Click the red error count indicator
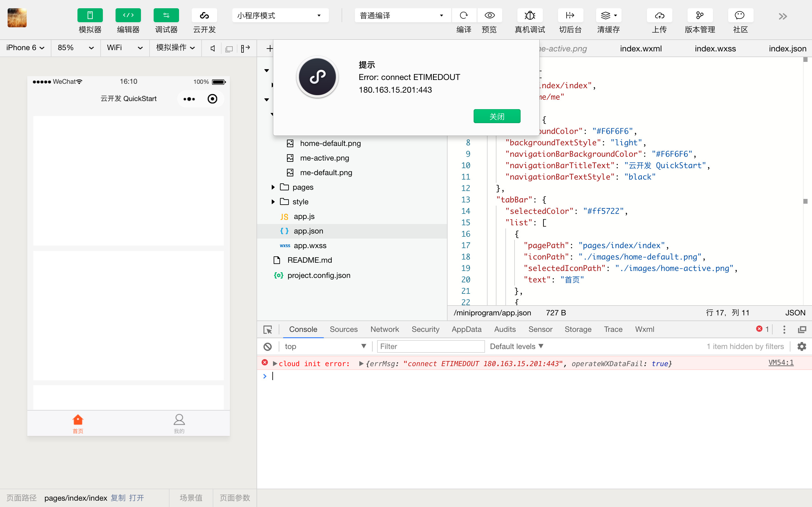Image resolution: width=812 pixels, height=507 pixels. (x=762, y=329)
